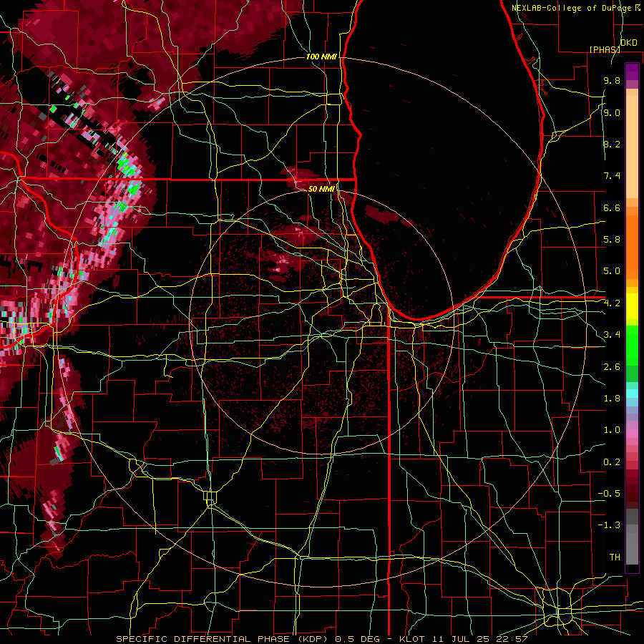Click the 2.6 value on the scale
The width and height of the screenshot is (644, 644).
tap(612, 367)
